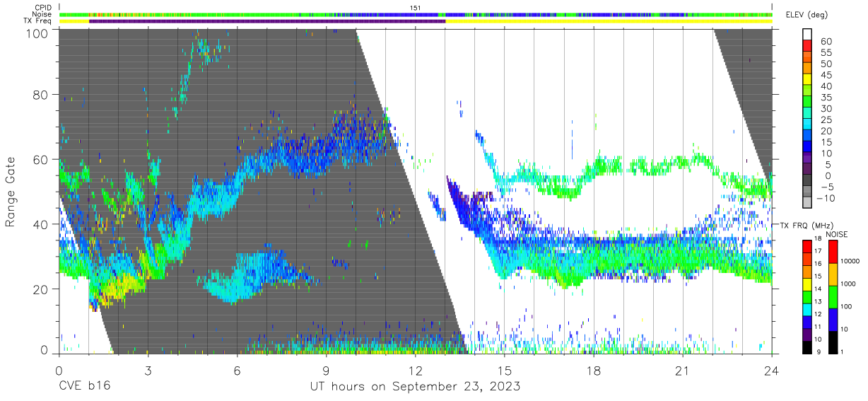Image resolution: width=868 pixels, height=401 pixels.
Task: Click the elevation colorbar label −10
Action: click(825, 198)
